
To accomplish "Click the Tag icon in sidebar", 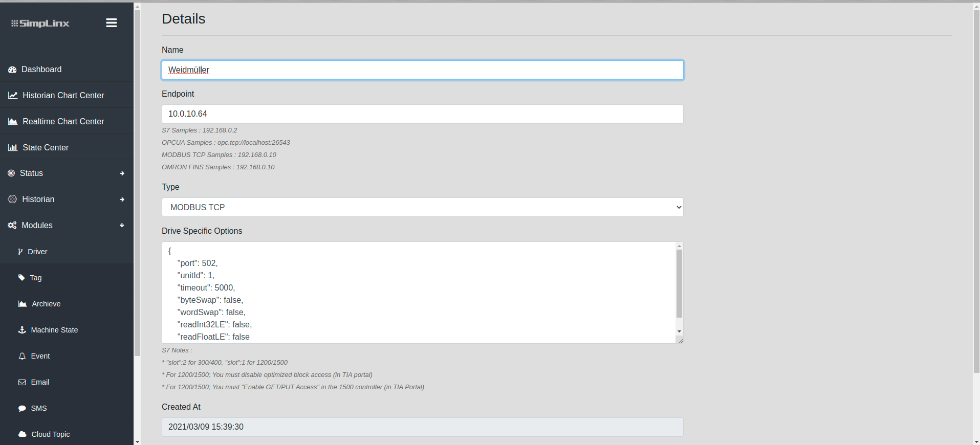I will tap(21, 278).
